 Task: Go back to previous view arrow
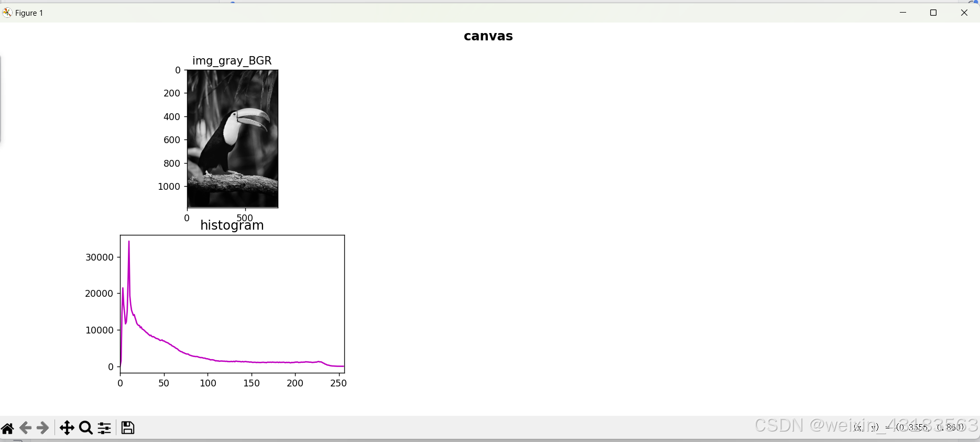click(26, 428)
